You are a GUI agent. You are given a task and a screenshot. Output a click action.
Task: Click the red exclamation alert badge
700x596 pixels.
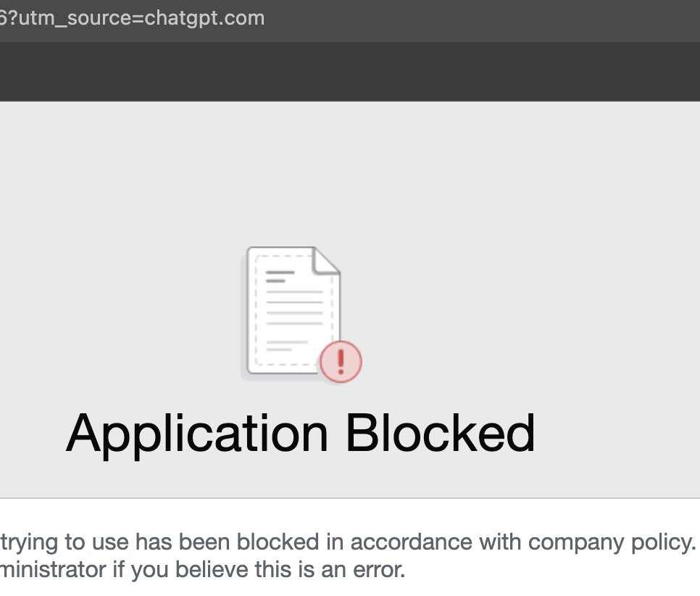tap(341, 361)
